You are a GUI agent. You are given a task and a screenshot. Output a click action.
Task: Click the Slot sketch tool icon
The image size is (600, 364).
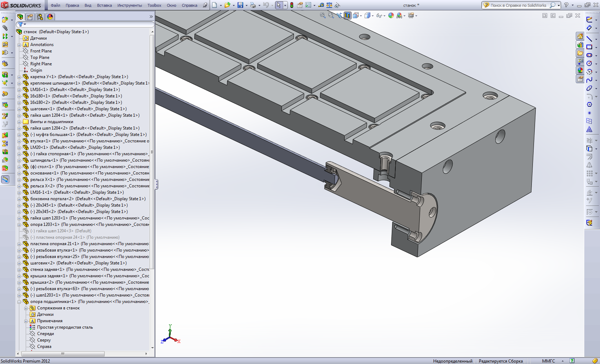tap(589, 55)
